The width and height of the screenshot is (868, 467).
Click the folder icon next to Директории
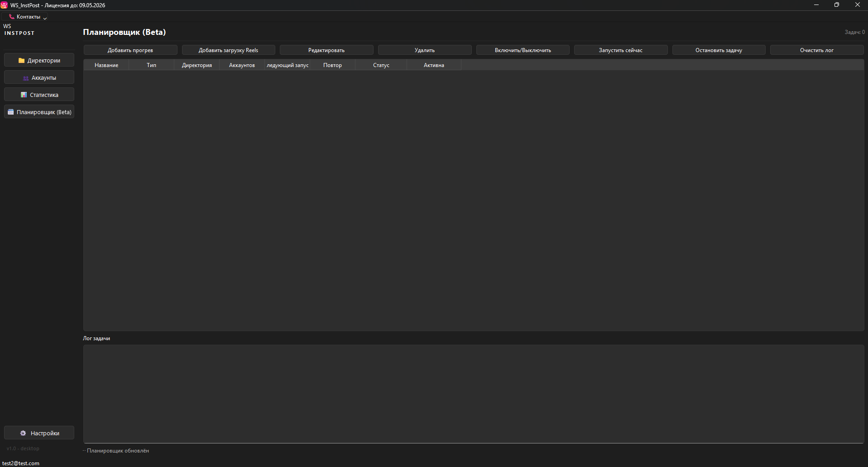21,61
